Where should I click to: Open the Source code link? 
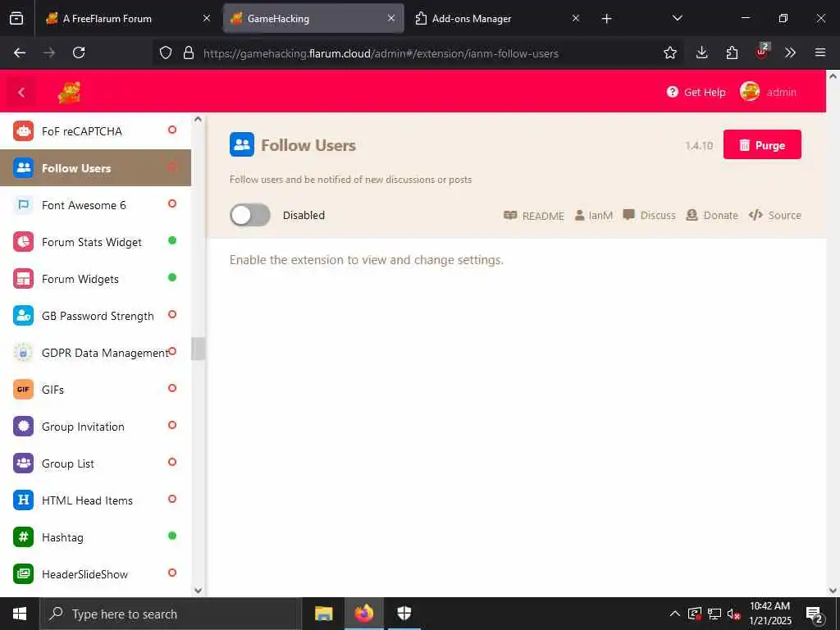[x=774, y=216]
